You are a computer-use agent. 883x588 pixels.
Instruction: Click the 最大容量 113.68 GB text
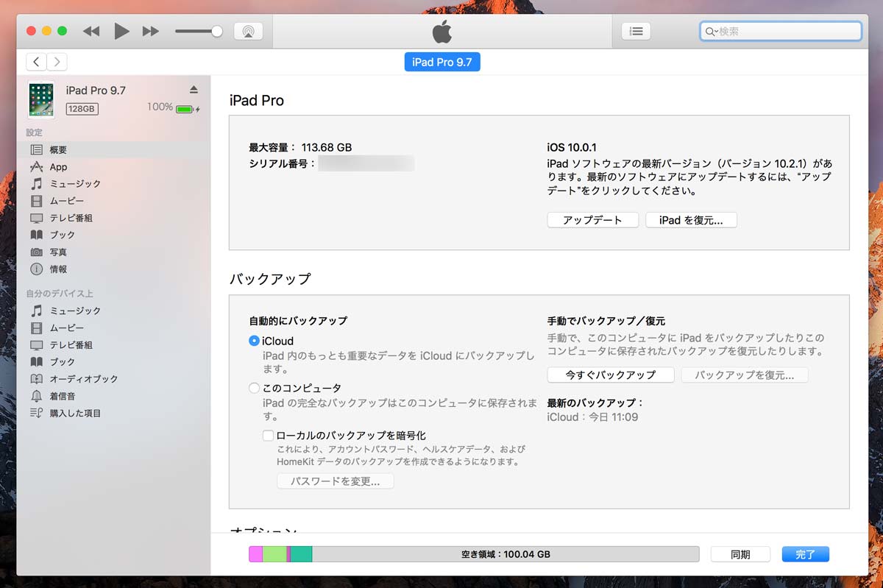300,147
